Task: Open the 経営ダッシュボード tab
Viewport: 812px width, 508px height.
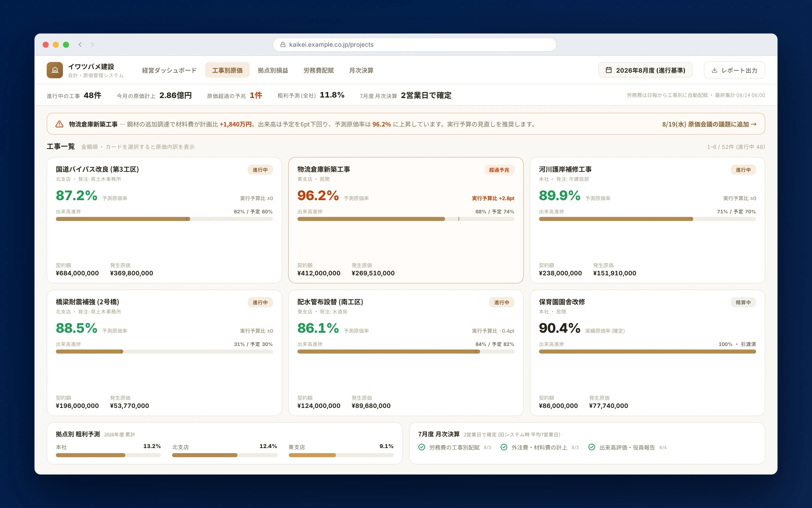Action: (x=169, y=70)
